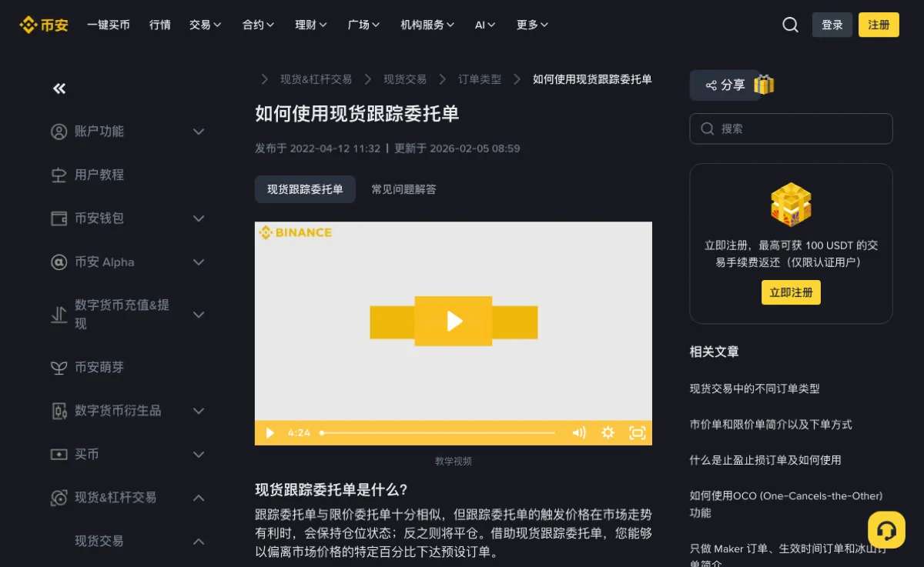Viewport: 924px width, 567px height.
Task: Click the 分享 share button
Action: pyautogui.click(x=725, y=85)
